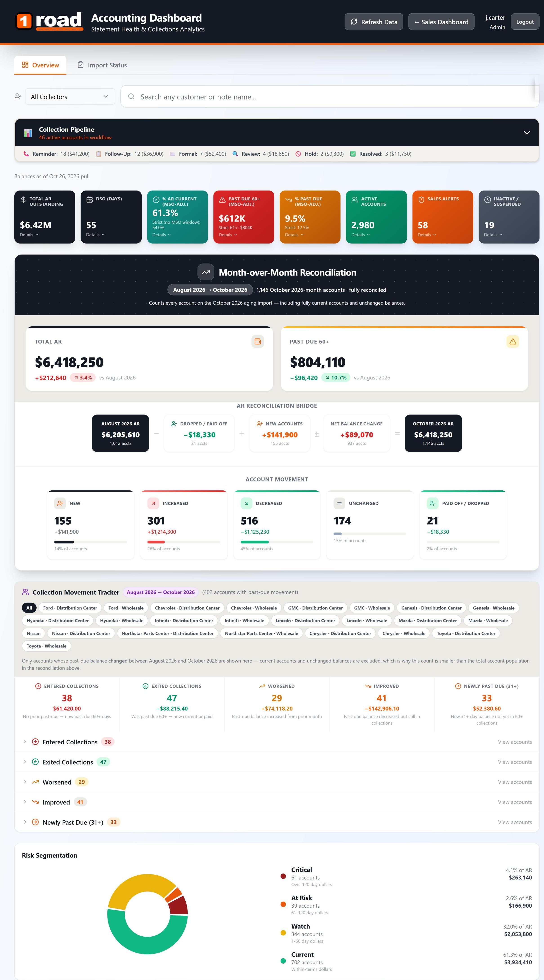Viewport: 544px width, 980px height.
Task: Click the At Risk legend row
Action: click(x=406, y=905)
